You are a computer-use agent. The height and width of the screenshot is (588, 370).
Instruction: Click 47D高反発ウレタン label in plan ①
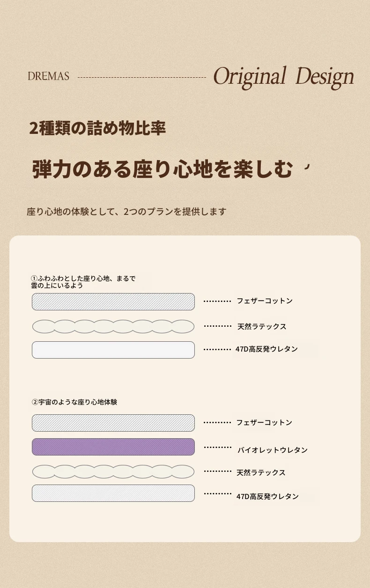click(266, 349)
